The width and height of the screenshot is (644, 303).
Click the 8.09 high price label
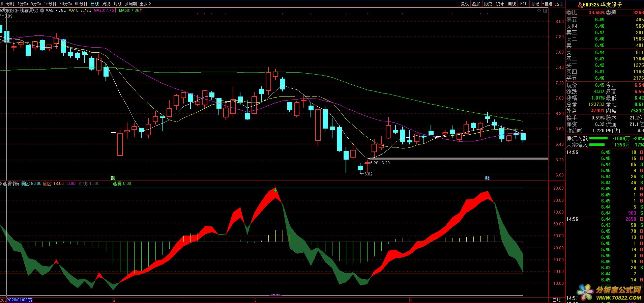pos(8,16)
